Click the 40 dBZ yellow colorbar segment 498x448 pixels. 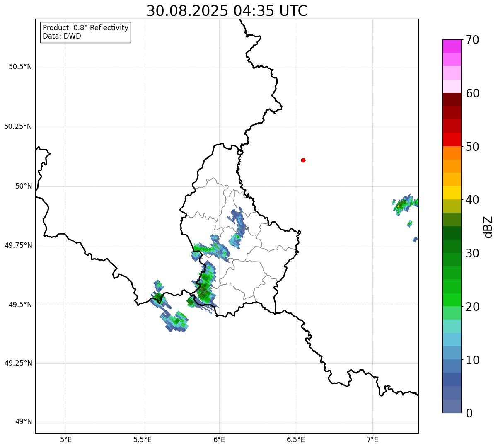click(452, 193)
